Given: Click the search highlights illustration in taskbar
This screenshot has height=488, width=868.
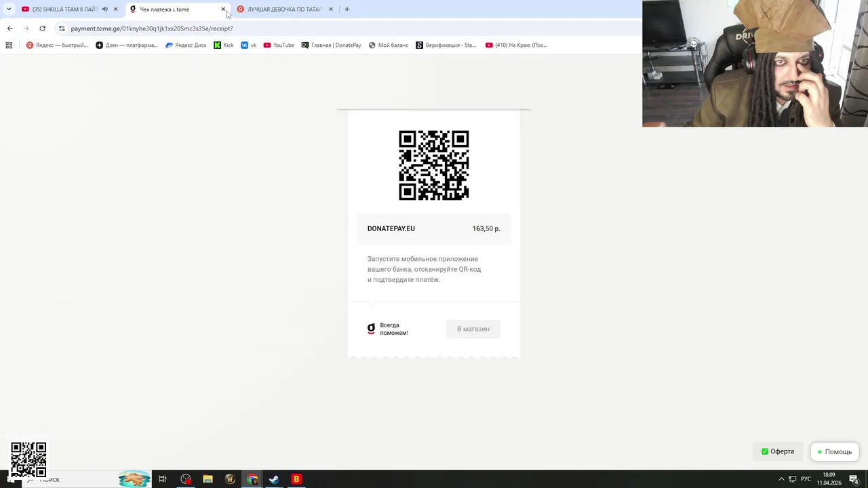Looking at the screenshot, I should pyautogui.click(x=134, y=479).
